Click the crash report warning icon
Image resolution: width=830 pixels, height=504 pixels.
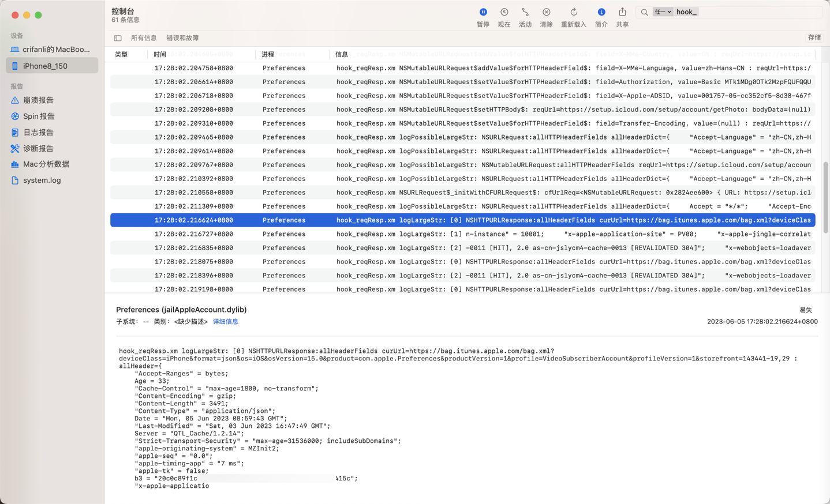[15, 100]
